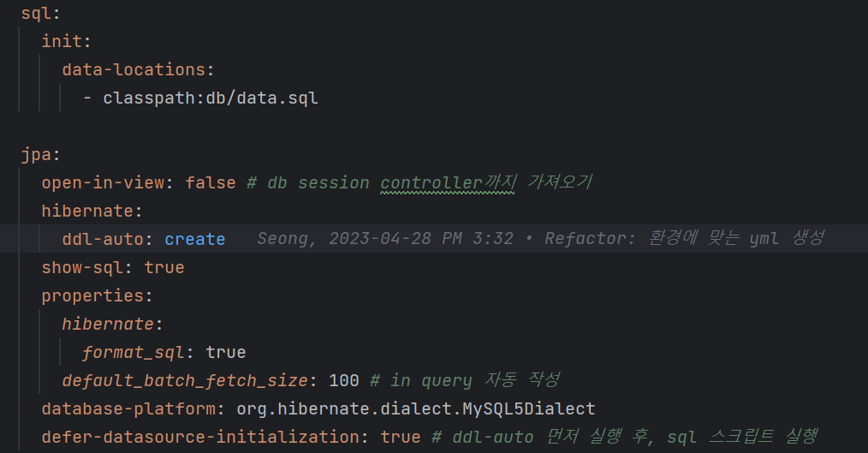Click the 'ddl-auto:' key
868x453 pixels.
tap(107, 239)
